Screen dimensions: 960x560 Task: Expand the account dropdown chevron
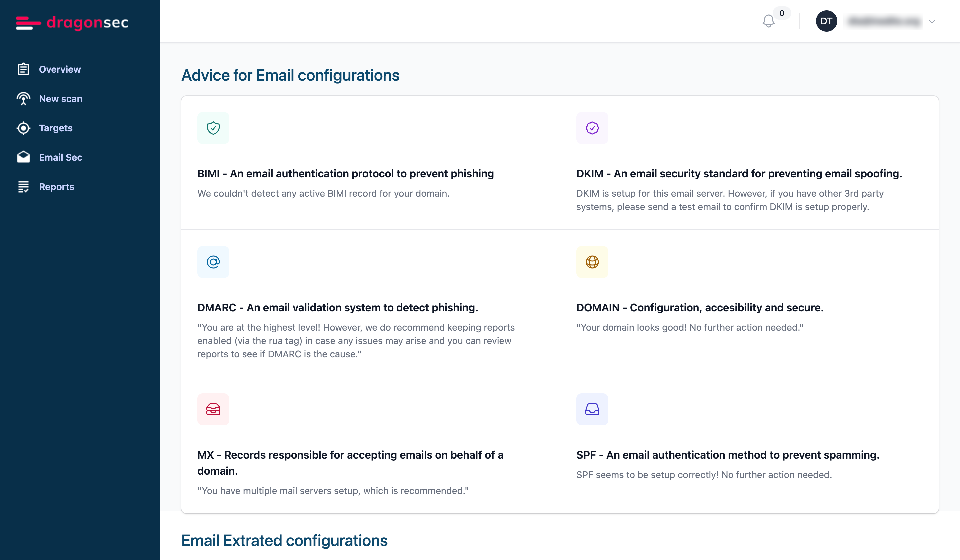932,21
